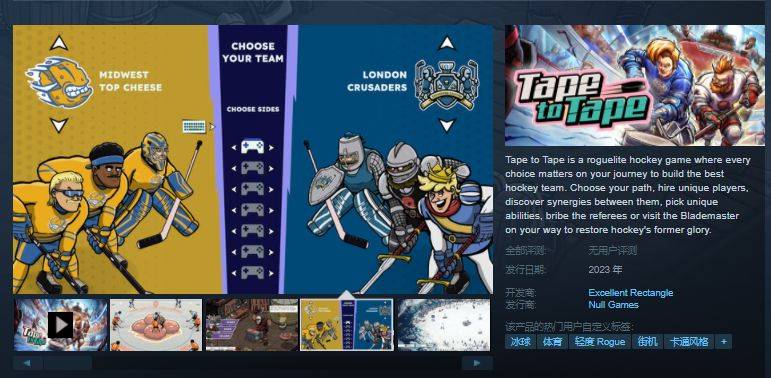Click the plus button to add a tag
Viewport: 771px width, 378px height.
click(x=723, y=342)
